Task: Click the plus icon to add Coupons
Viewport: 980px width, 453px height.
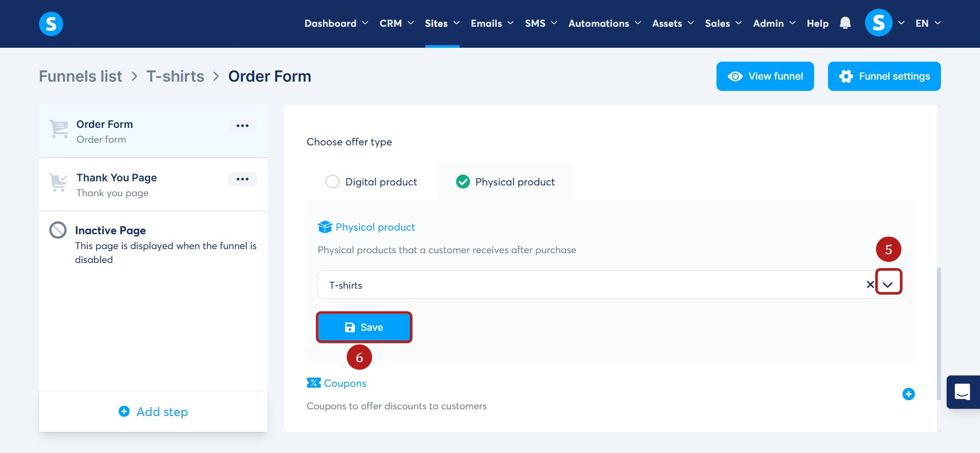Action: point(908,394)
